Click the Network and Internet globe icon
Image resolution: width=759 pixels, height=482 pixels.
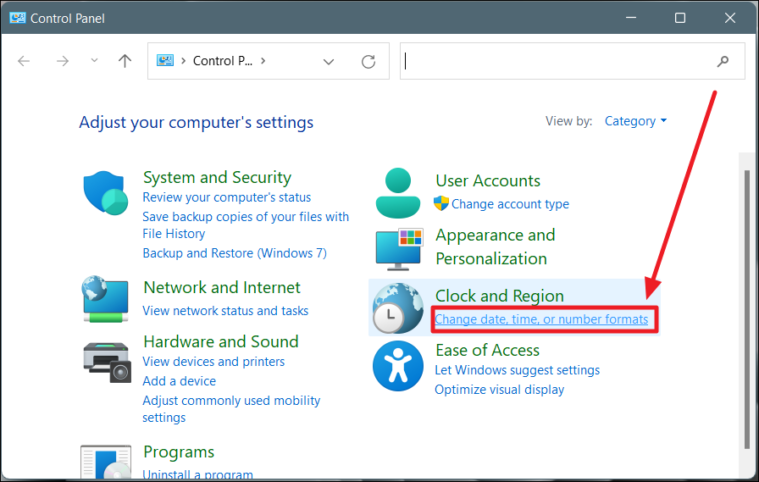coord(105,299)
